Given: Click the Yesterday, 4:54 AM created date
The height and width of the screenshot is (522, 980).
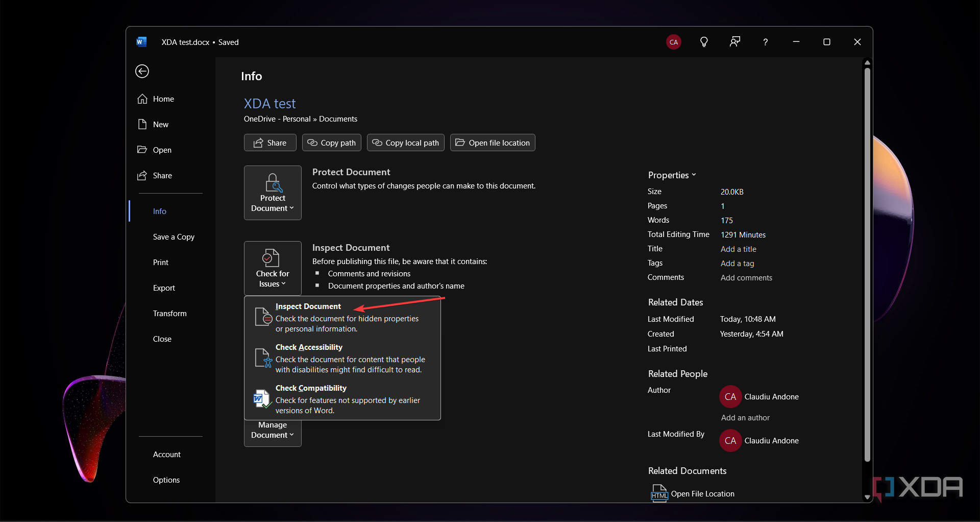Looking at the screenshot, I should tap(751, 334).
